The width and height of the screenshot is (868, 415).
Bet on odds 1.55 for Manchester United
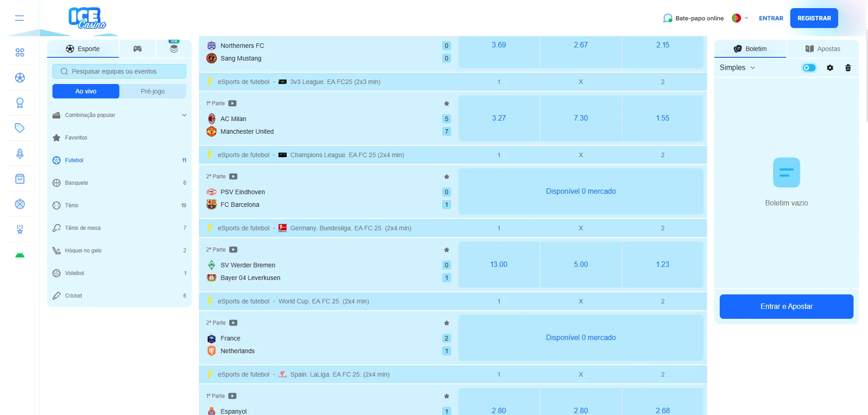(x=663, y=118)
